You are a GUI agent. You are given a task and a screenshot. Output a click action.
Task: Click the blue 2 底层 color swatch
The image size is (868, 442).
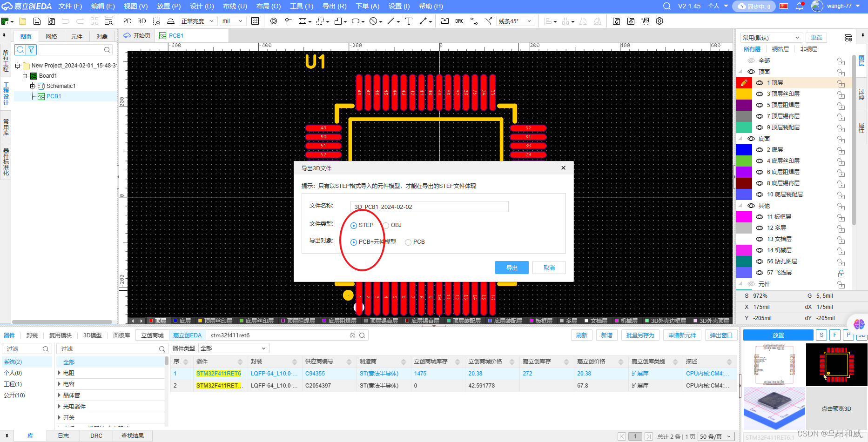(744, 149)
